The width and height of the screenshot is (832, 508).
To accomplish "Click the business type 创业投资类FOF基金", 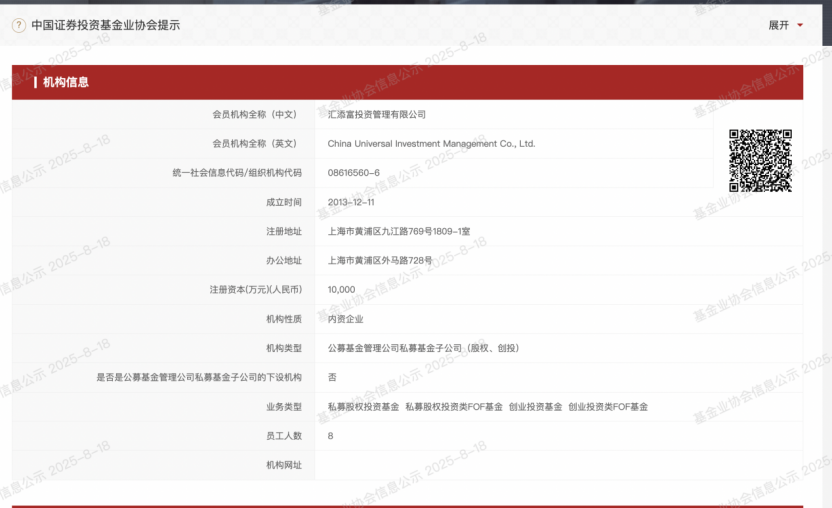I will click(x=608, y=407).
